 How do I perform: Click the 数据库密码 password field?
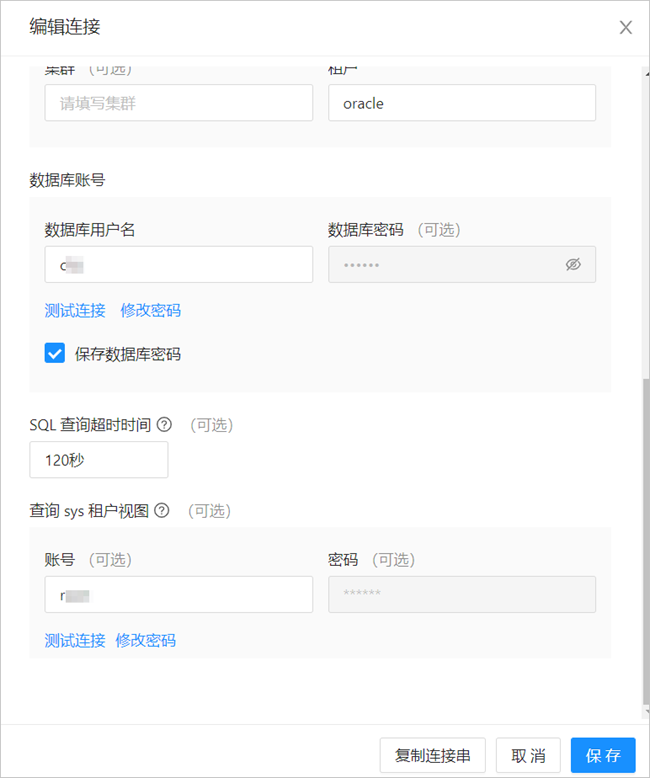pos(445,265)
